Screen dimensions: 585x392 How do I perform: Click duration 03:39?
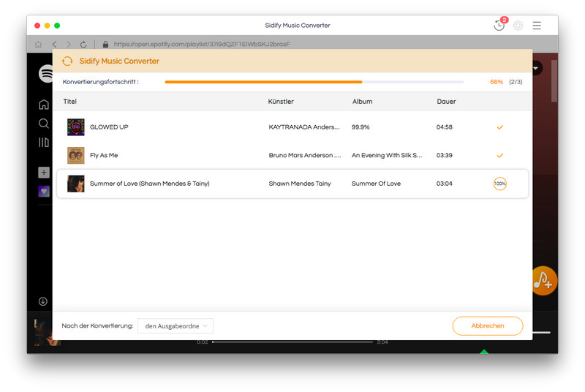click(445, 156)
